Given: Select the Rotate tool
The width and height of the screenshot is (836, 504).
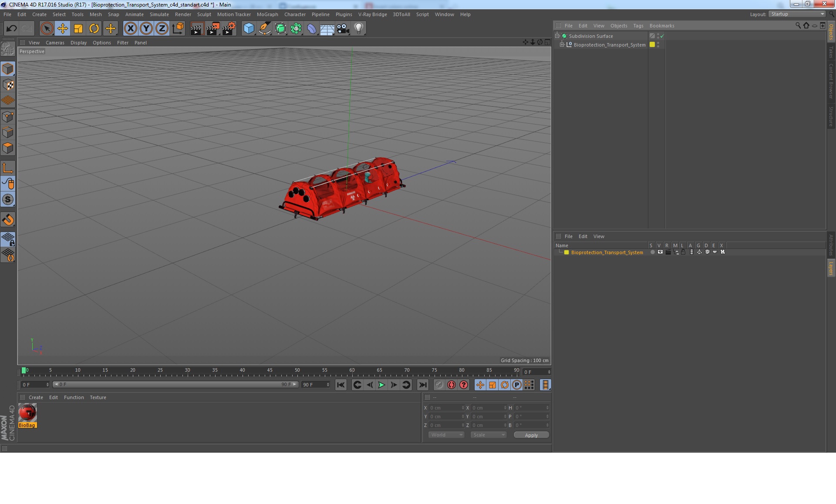Looking at the screenshot, I should (94, 29).
